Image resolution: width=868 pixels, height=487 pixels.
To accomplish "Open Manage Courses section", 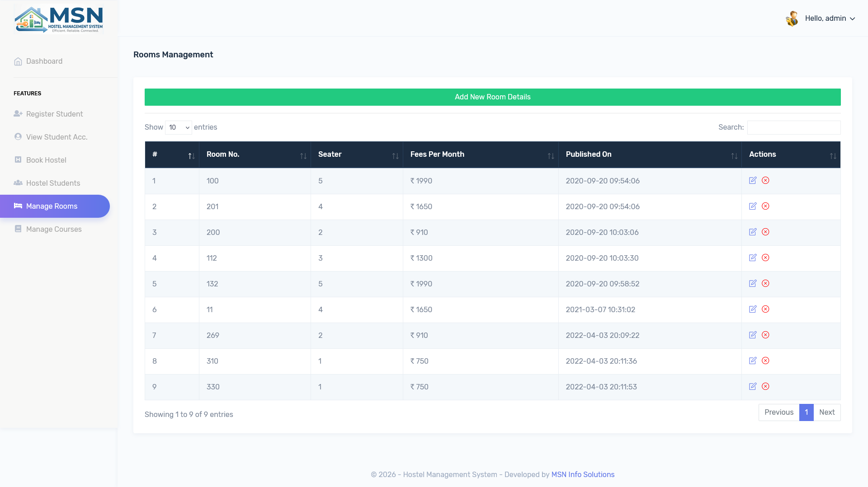I will point(54,229).
